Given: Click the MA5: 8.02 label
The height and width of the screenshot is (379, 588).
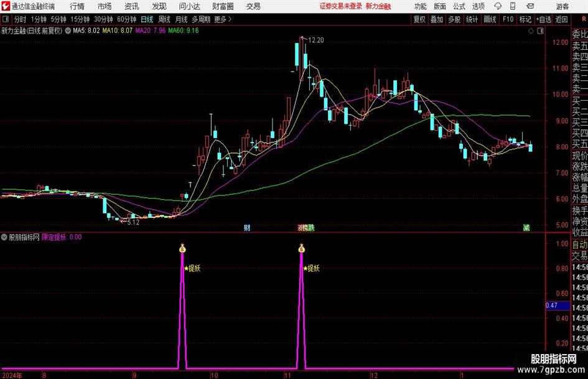Looking at the screenshot, I should point(86,30).
